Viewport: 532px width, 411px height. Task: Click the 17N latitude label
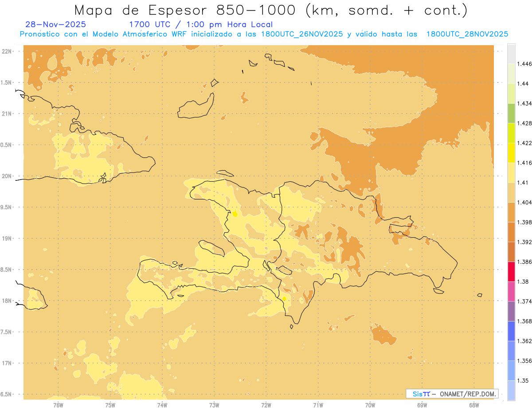click(7, 363)
